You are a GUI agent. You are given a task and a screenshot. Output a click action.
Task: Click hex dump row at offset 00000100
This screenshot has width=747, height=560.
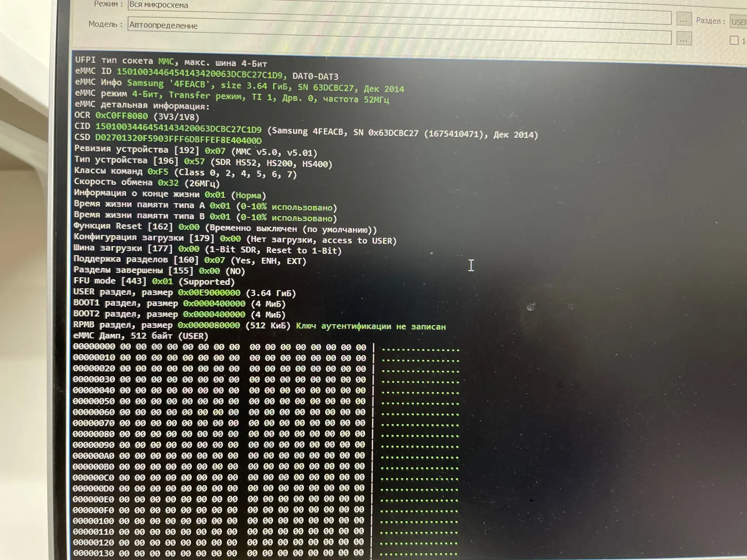[218, 520]
